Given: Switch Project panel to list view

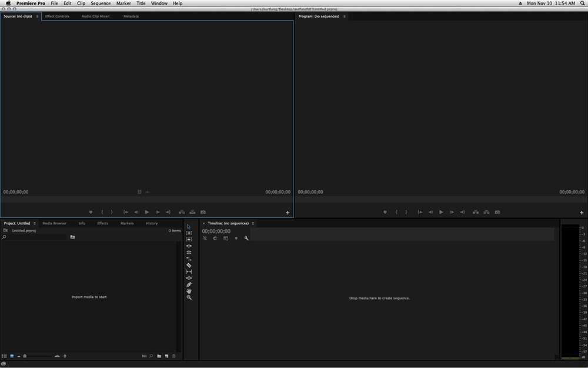Looking at the screenshot, I should pos(5,356).
